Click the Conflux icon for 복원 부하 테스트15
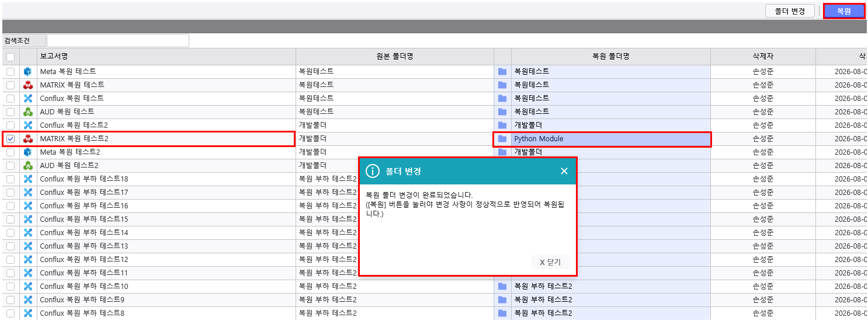868x321 pixels. pos(28,219)
